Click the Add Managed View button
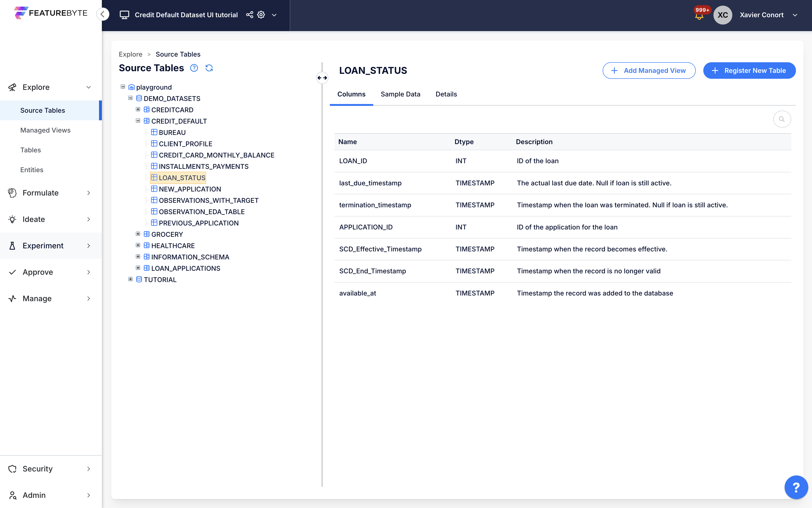The image size is (812, 508). pos(648,71)
